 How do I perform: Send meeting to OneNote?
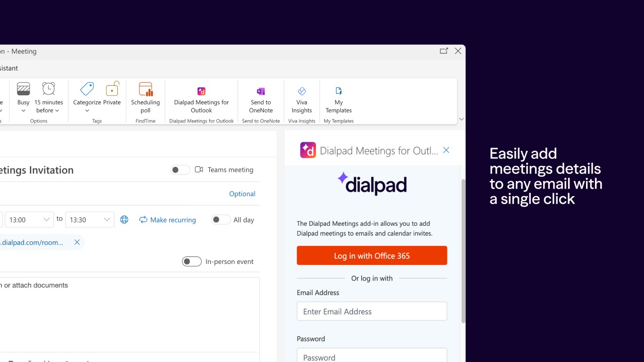click(261, 100)
